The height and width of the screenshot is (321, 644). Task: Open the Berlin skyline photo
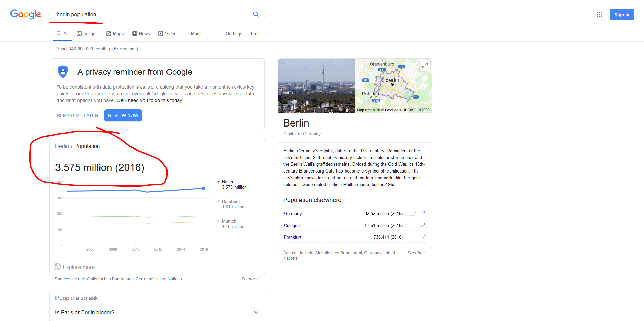pyautogui.click(x=316, y=86)
